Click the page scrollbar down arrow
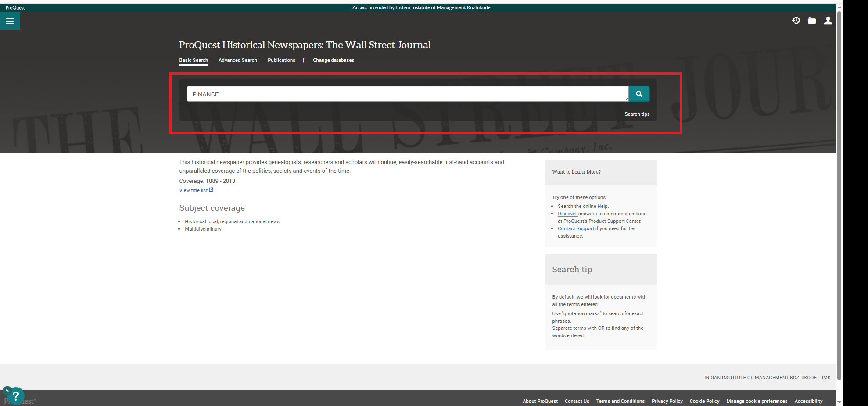This screenshot has width=868, height=406. pos(839,402)
